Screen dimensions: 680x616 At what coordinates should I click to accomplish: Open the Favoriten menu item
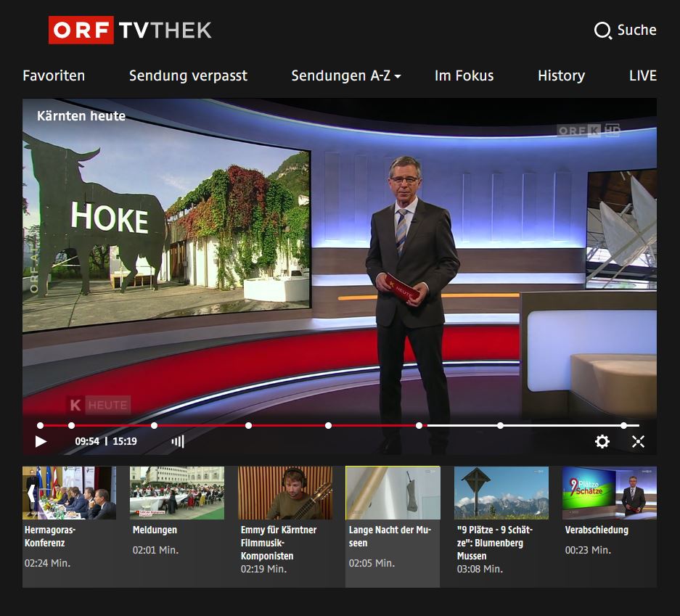(x=54, y=75)
